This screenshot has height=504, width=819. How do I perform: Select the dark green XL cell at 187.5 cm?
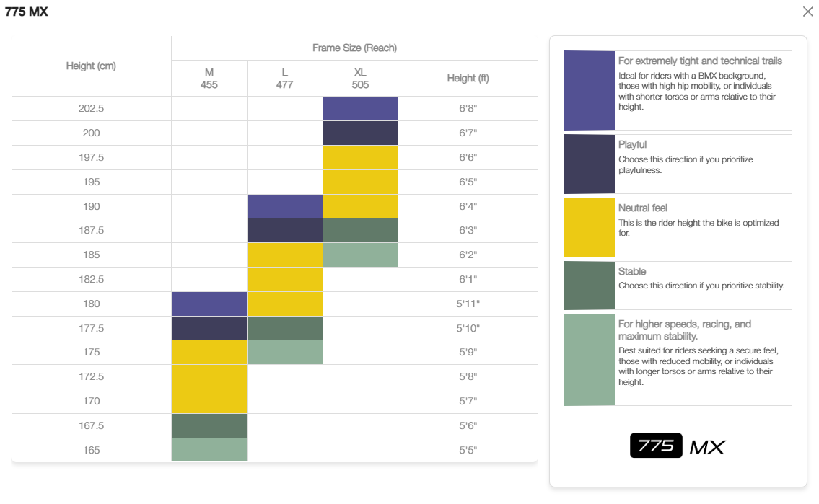(360, 231)
